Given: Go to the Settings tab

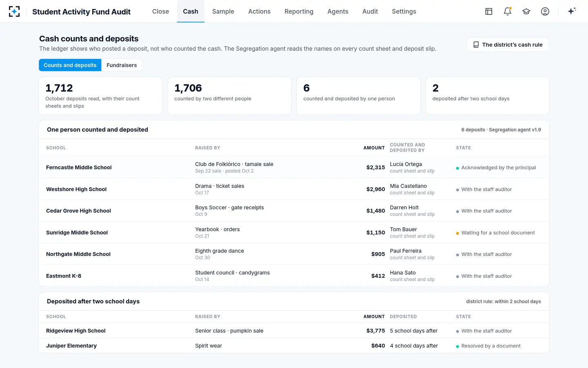Looking at the screenshot, I should tap(404, 11).
